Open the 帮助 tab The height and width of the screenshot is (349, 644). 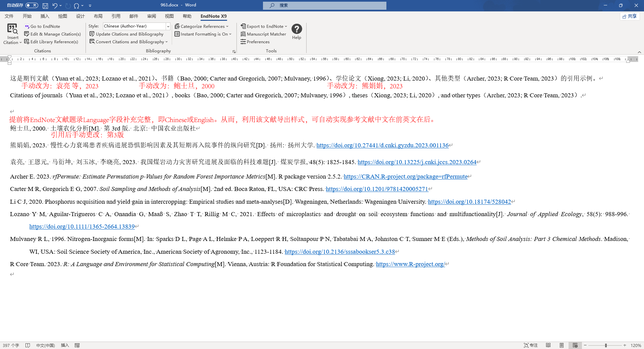coord(187,16)
